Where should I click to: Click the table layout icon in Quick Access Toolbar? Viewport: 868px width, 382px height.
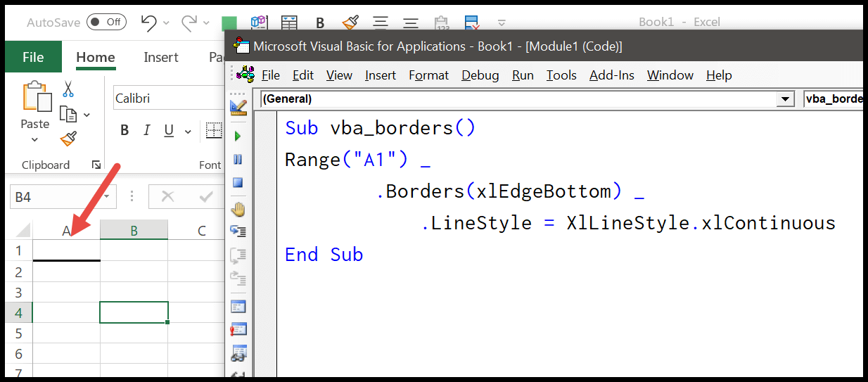click(x=290, y=23)
